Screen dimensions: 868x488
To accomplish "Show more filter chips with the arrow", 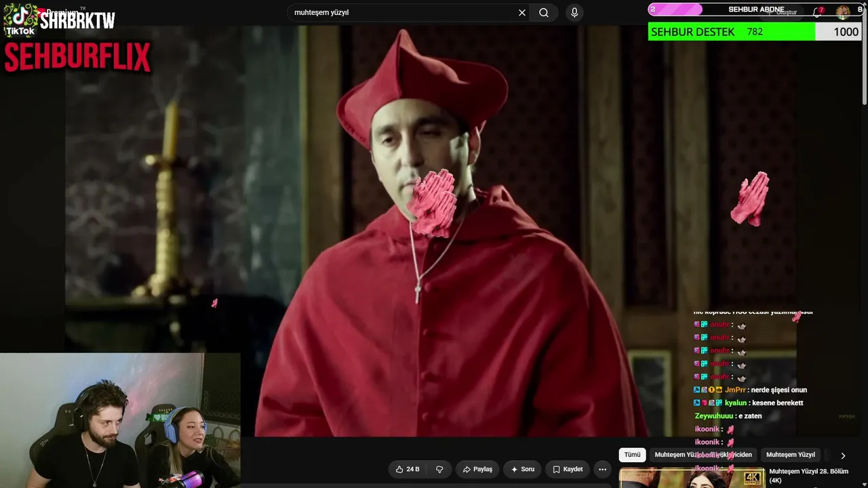I will pos(843,455).
